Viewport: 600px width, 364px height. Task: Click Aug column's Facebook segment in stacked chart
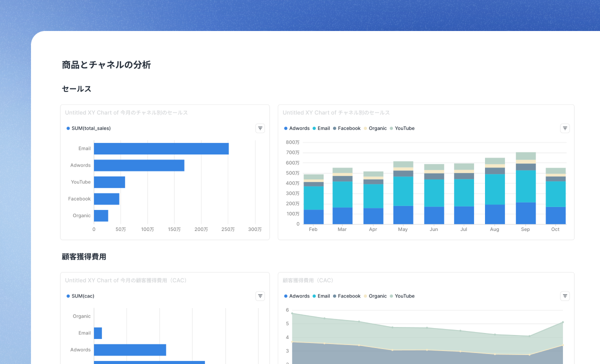pyautogui.click(x=494, y=171)
